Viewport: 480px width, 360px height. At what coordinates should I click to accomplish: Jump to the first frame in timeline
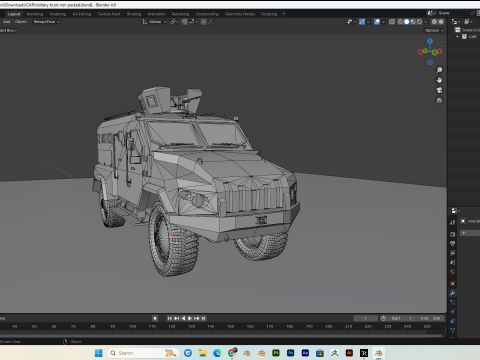coord(170,318)
